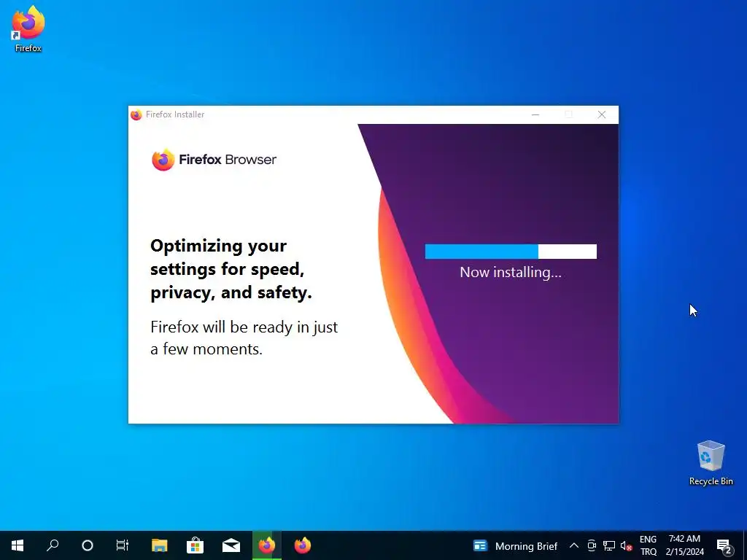
Task: Launch File Explorer from taskbar
Action: coord(160,545)
